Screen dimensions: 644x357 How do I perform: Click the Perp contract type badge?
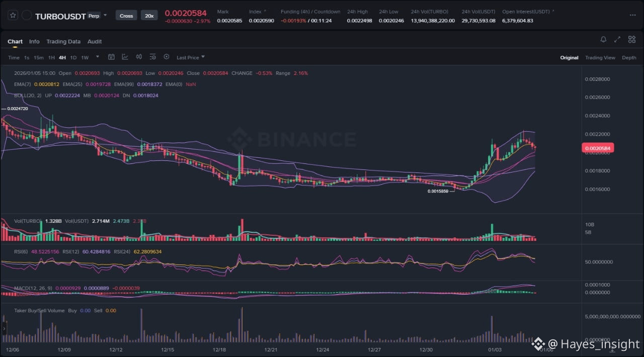(94, 16)
